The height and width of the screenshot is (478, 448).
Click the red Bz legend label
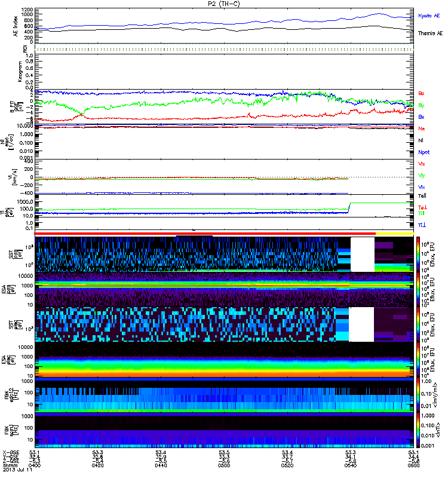pyautogui.click(x=422, y=94)
